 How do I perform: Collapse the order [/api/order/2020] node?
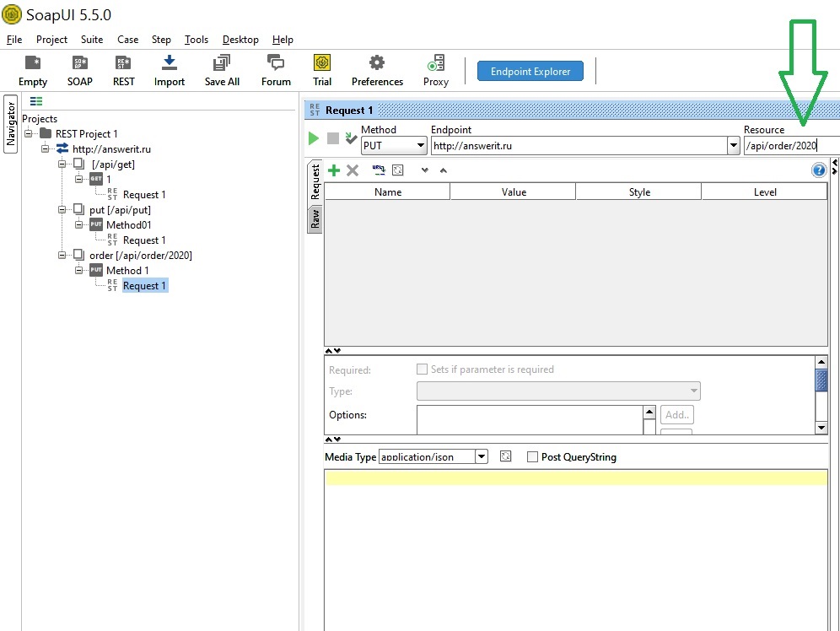coord(62,255)
